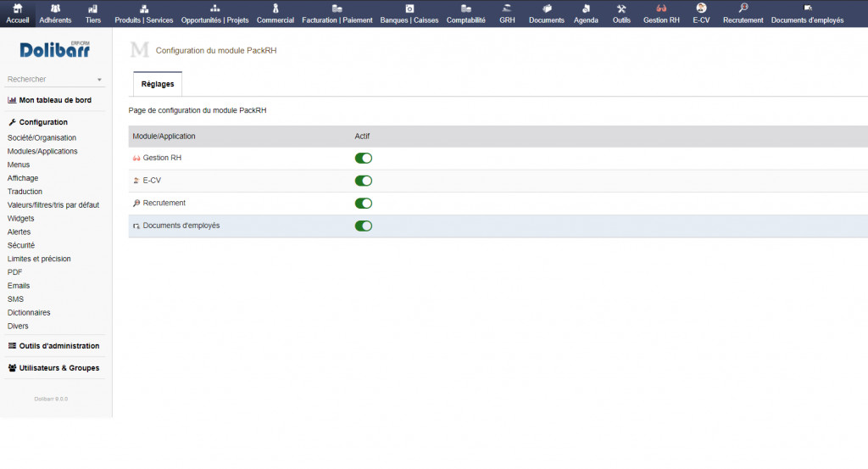Click the Dolibarr 9.0.0 version text

[51, 399]
